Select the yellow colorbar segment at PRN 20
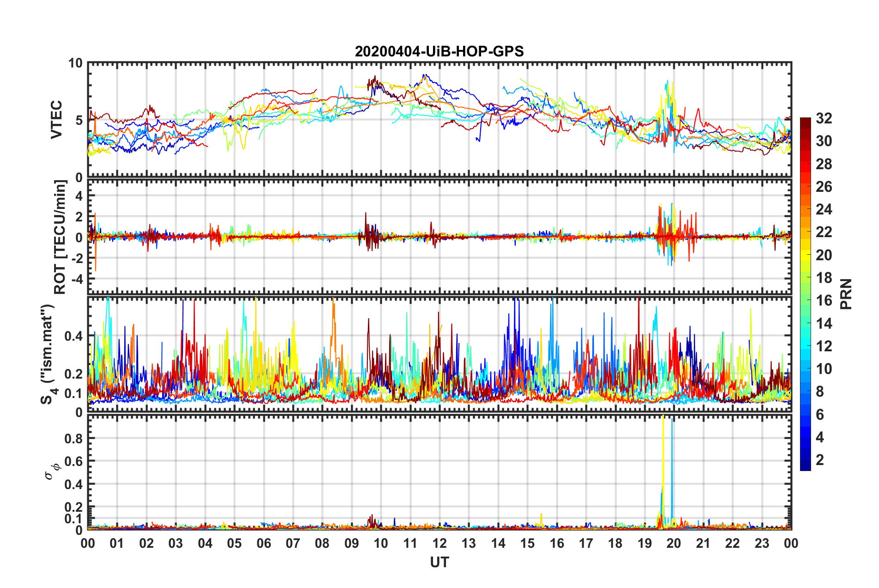This screenshot has height=588, width=879. (x=805, y=255)
